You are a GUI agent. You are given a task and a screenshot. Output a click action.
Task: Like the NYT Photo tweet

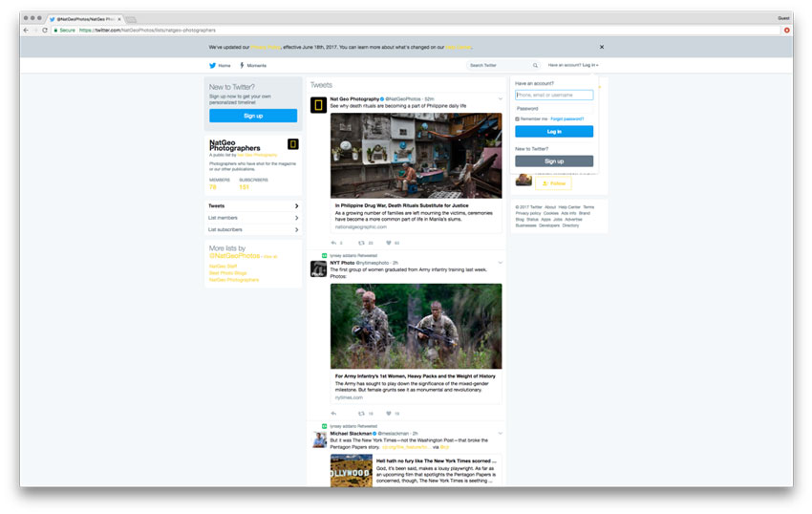(x=389, y=414)
